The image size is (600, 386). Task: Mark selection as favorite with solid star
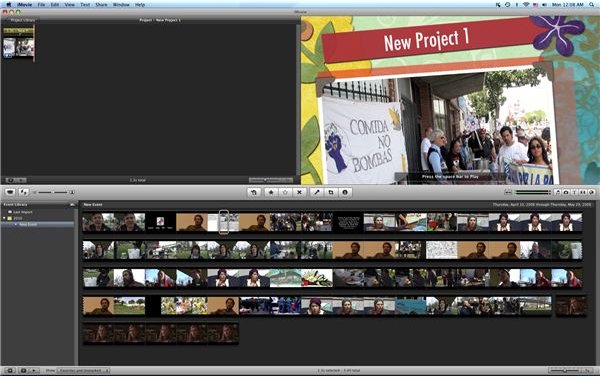pyautogui.click(x=271, y=192)
